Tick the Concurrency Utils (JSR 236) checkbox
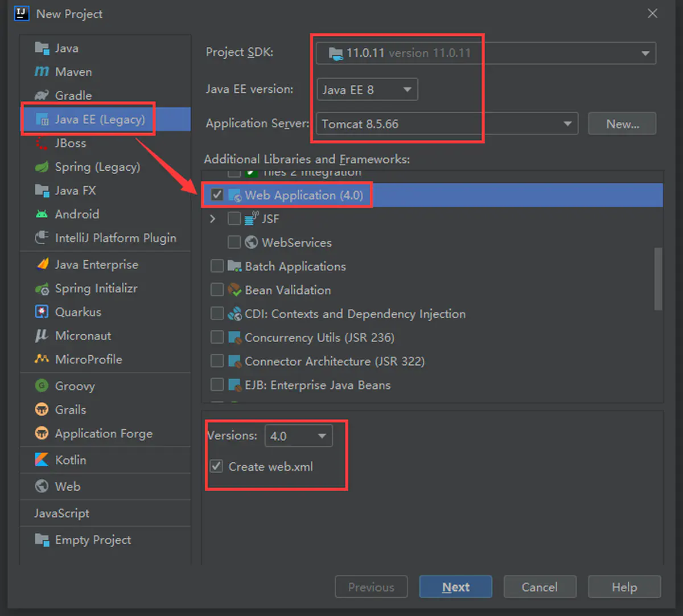Image resolution: width=683 pixels, height=616 pixels. click(x=217, y=338)
